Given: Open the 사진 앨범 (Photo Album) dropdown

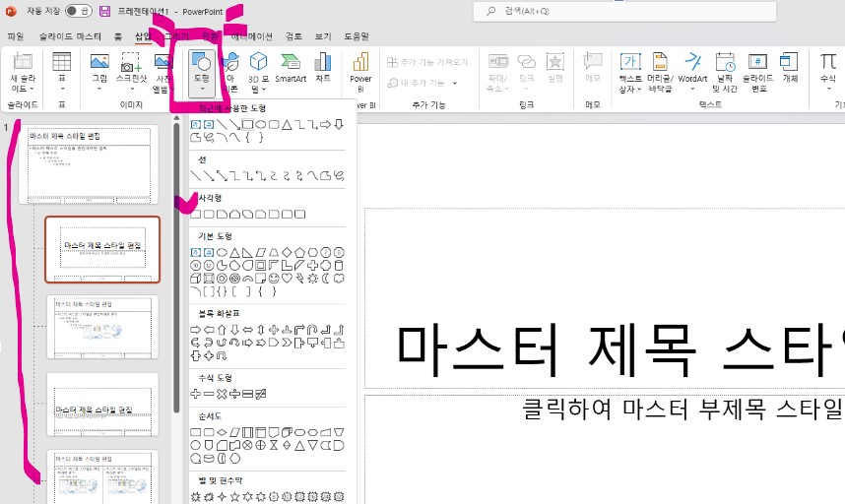Looking at the screenshot, I should pyautogui.click(x=162, y=73).
